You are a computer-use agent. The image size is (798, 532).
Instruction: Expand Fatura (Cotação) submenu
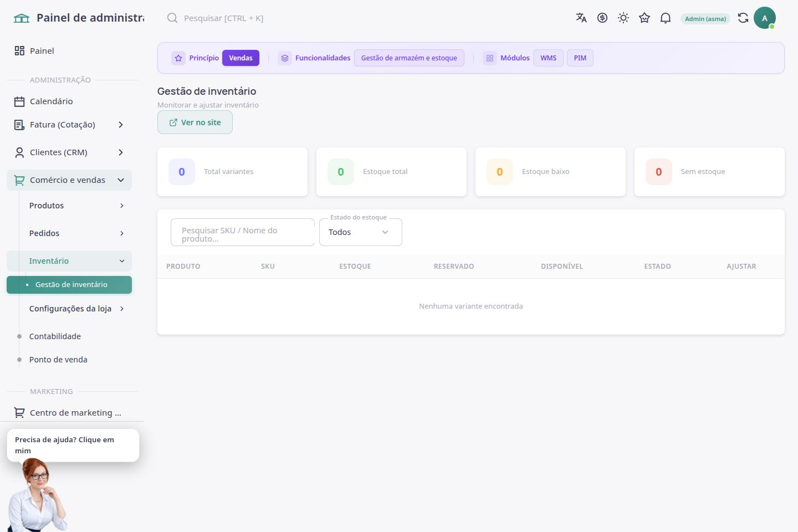[69, 125]
